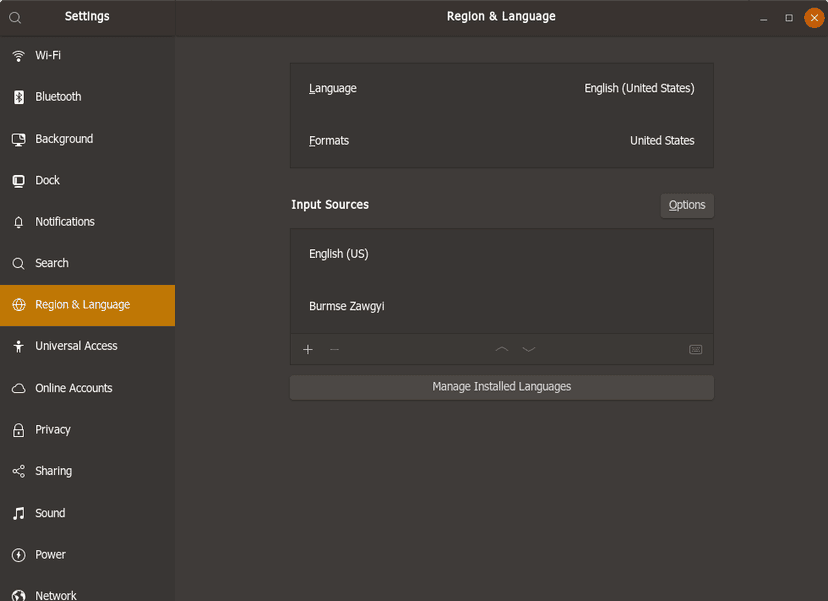The width and height of the screenshot is (828, 601).
Task: Move input source up with chevron arrow
Action: pyautogui.click(x=502, y=350)
